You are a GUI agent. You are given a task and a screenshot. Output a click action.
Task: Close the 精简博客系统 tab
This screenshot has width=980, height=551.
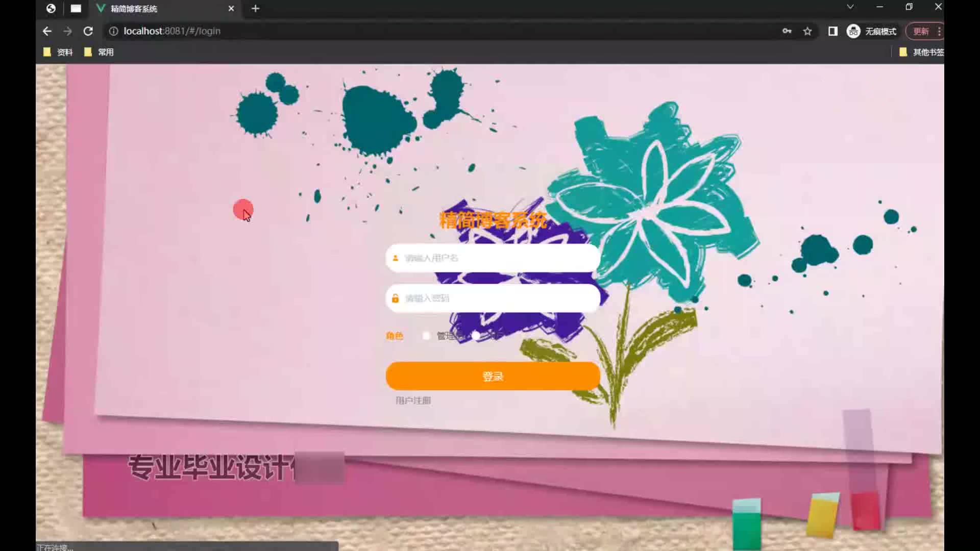pos(231,9)
